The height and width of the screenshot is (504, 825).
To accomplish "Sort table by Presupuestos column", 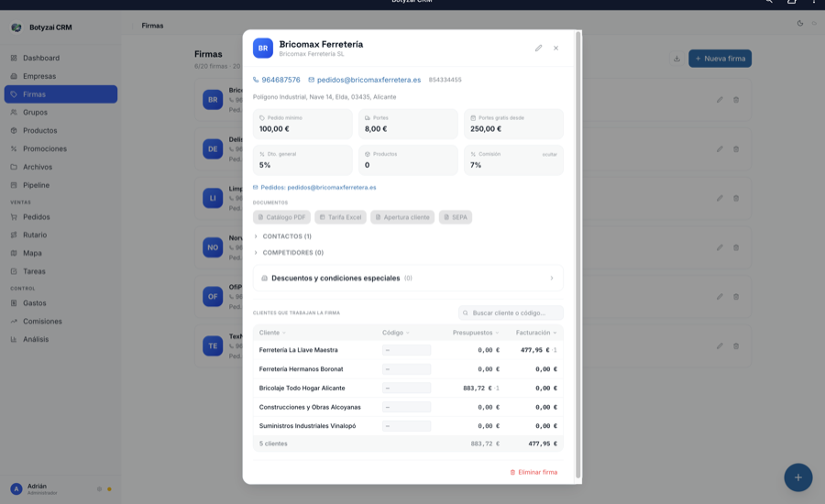I will pos(476,333).
